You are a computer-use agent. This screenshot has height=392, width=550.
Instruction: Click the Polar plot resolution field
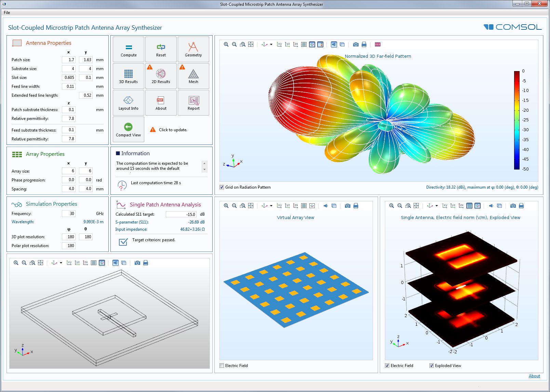click(x=69, y=246)
